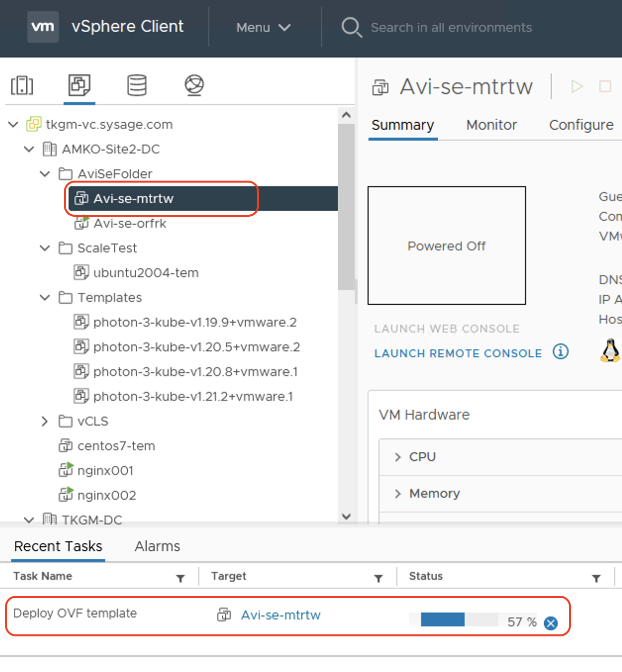Expand the vCLS folder node
The width and height of the screenshot is (622, 672).
(45, 421)
